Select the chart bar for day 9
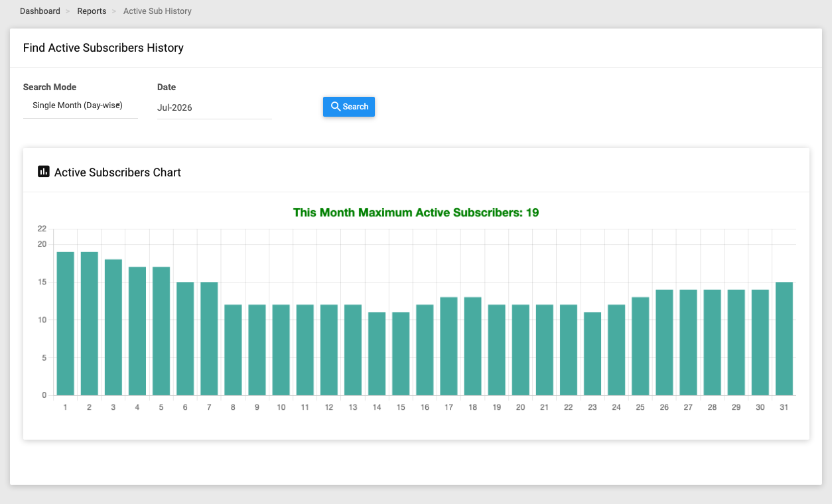The height and width of the screenshot is (504, 832). (x=257, y=350)
